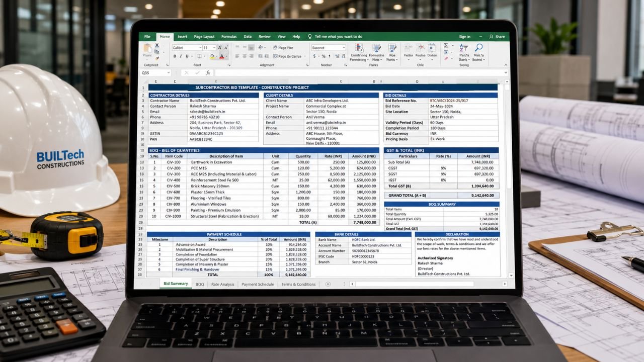Switch to the Data ribbon tab
Image resolution: width=644 pixels, height=362 pixels.
click(248, 37)
